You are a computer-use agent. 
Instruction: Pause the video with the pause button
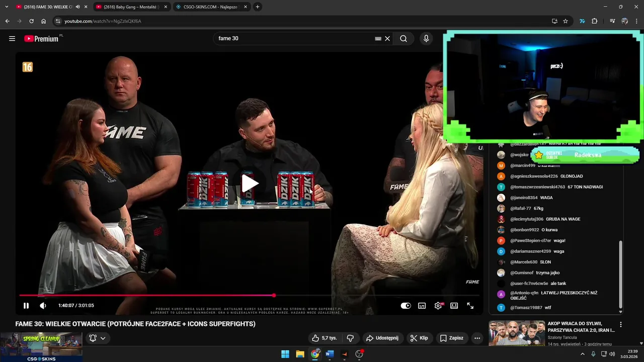26,305
